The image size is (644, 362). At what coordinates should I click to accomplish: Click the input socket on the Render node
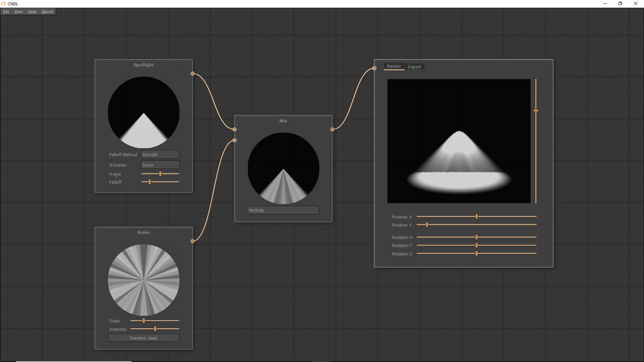click(x=374, y=68)
